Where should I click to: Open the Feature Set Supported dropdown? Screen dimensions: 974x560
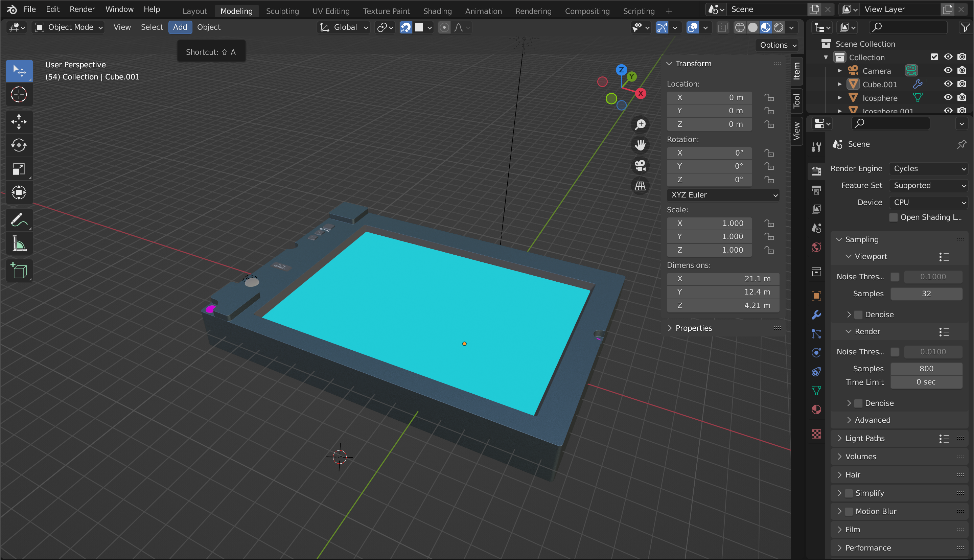(x=928, y=186)
